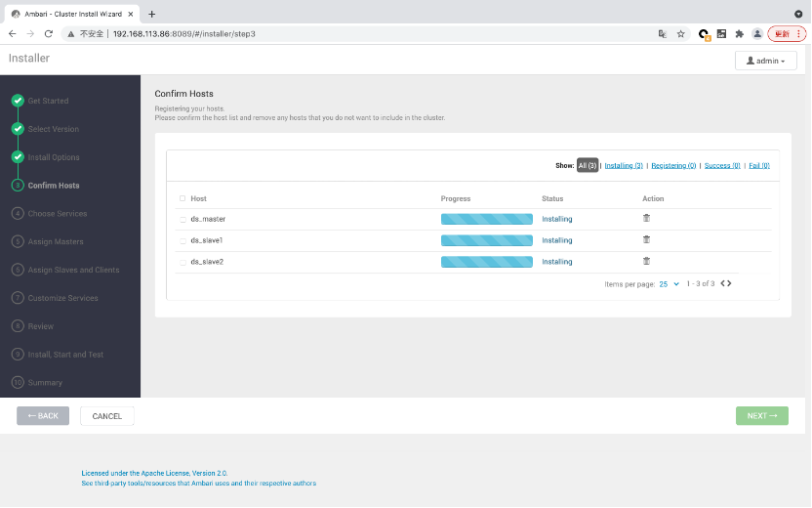This screenshot has height=508, width=812.
Task: Click the ds_slave2 progress bar
Action: (486, 262)
